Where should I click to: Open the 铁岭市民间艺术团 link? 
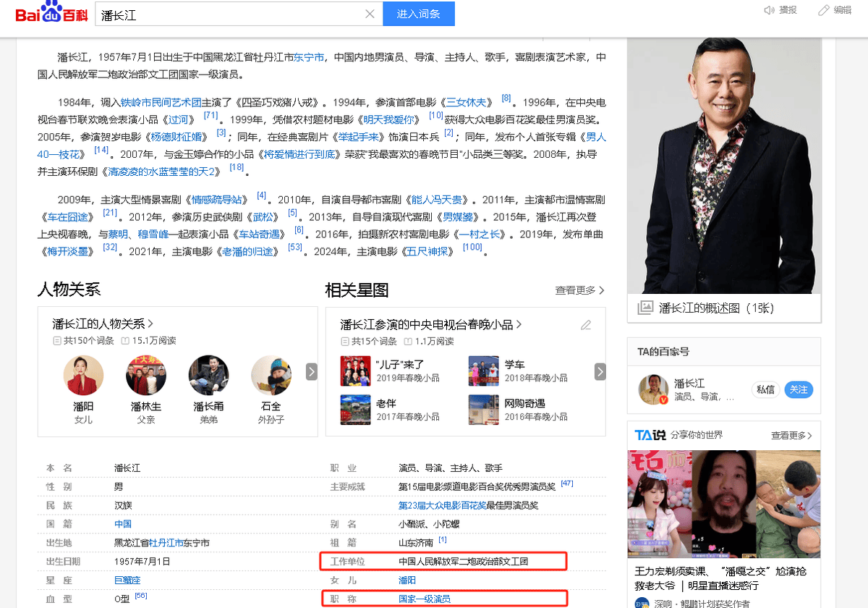point(161,102)
